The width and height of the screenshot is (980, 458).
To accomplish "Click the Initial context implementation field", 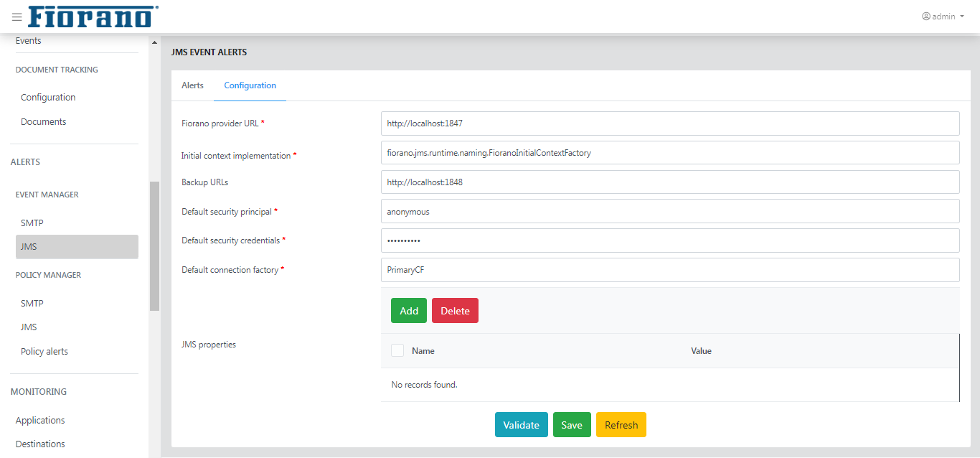I will tap(670, 153).
